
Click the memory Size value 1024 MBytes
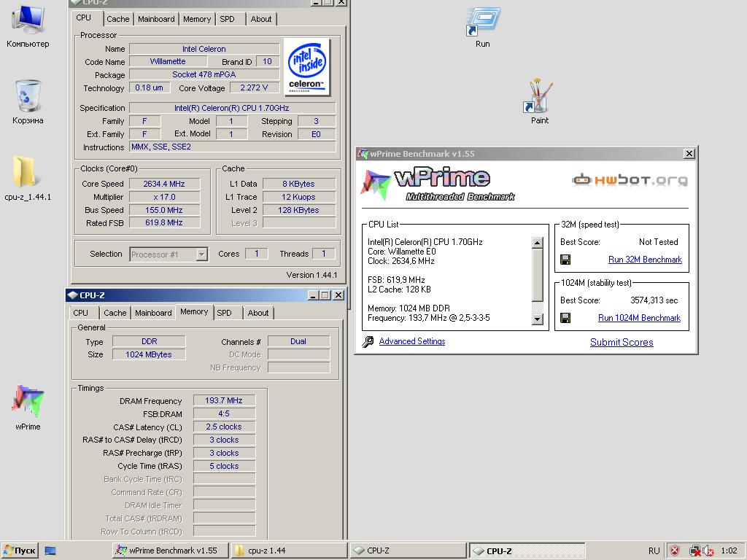[149, 354]
